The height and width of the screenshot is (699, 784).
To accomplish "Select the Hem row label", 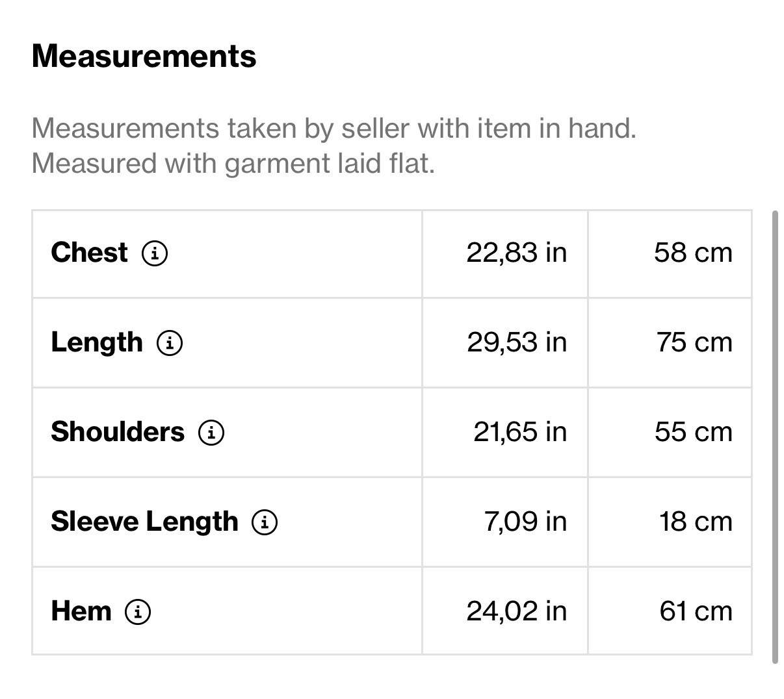I will coord(81,611).
